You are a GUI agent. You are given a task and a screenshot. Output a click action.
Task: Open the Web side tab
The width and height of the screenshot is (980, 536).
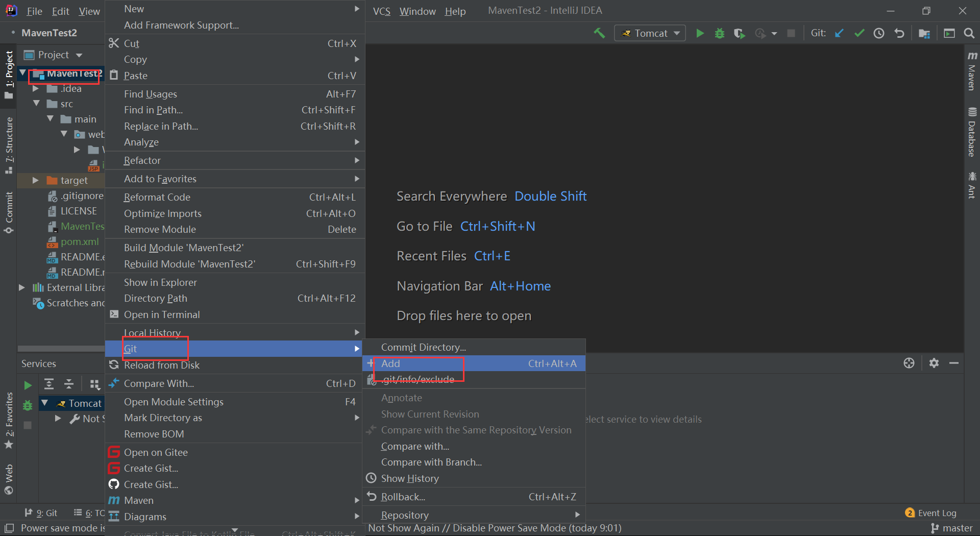(9, 480)
